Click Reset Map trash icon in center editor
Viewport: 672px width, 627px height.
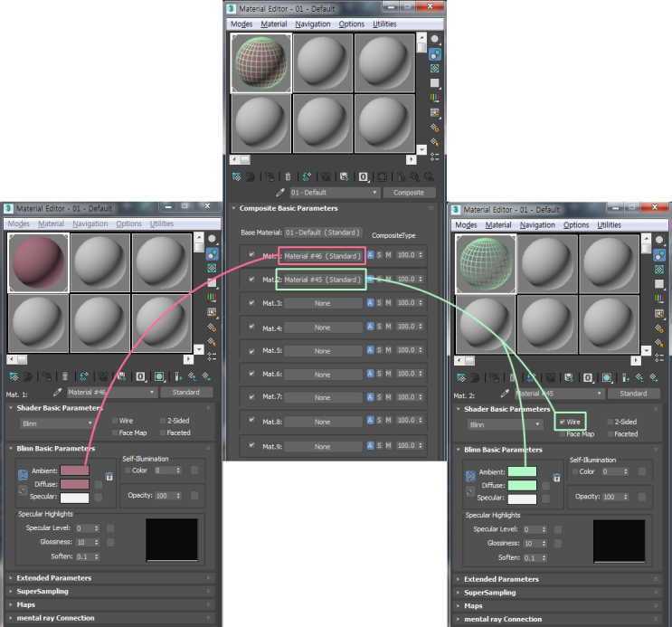(288, 176)
